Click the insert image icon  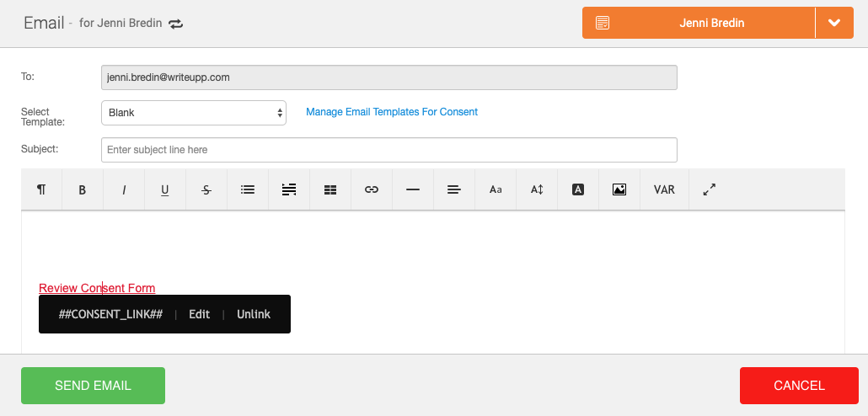point(619,189)
